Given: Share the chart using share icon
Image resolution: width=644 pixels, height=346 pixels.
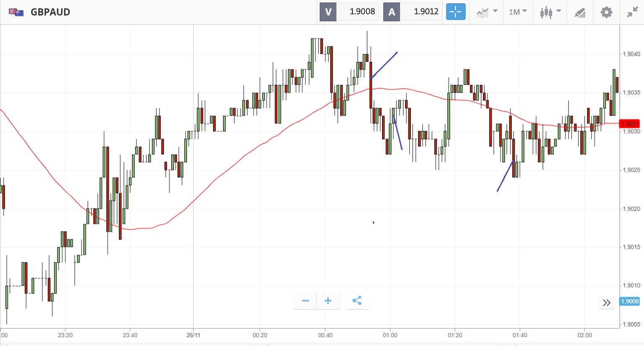Looking at the screenshot, I should [357, 301].
